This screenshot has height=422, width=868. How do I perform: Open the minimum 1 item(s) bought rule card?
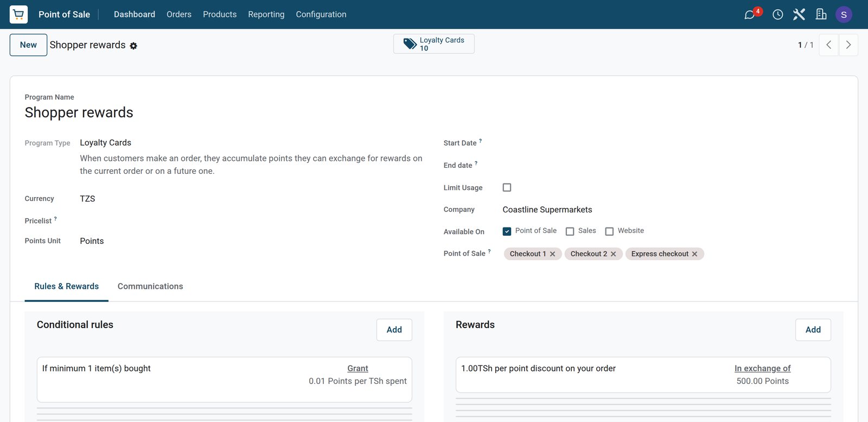(225, 380)
